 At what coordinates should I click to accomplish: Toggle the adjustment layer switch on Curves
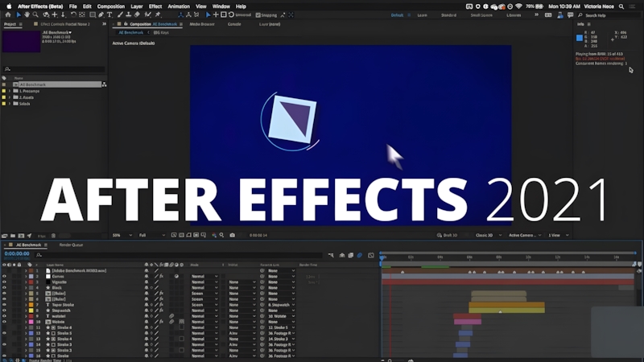pos(176,277)
